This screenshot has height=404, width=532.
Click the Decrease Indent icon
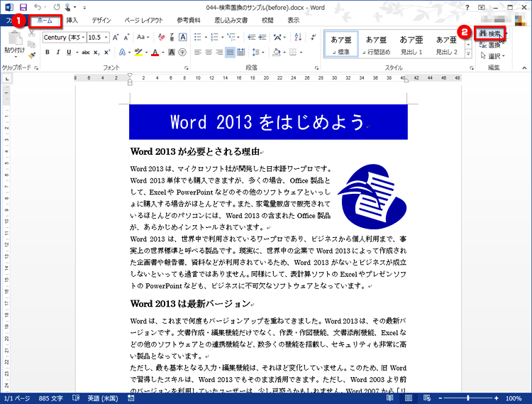tap(251, 37)
